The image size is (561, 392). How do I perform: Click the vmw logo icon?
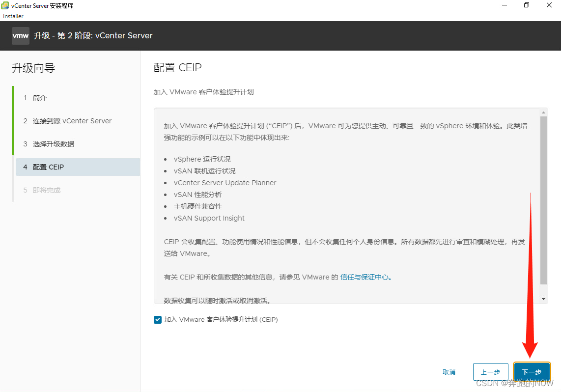pos(21,36)
